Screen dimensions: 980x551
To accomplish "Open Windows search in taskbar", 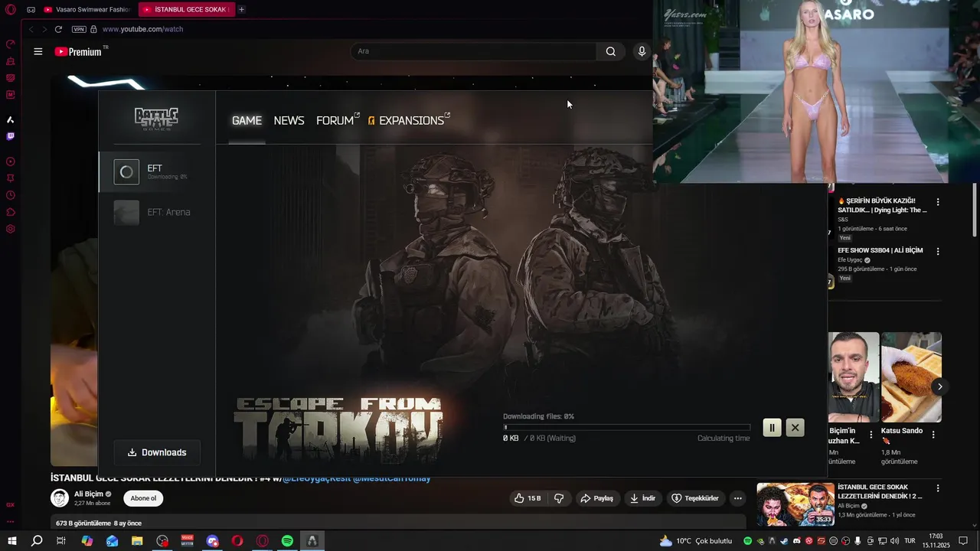I will point(37,541).
